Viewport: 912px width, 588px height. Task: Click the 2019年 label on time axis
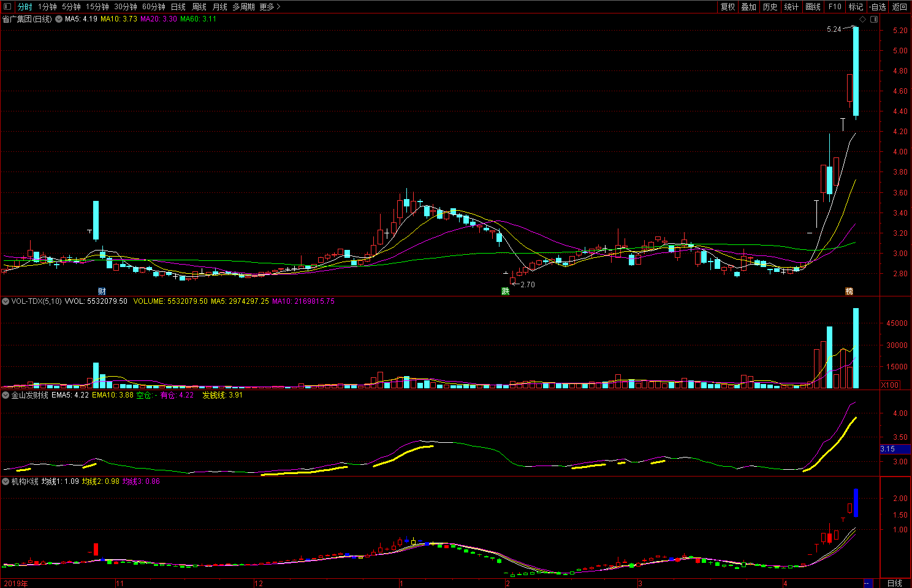(15, 583)
